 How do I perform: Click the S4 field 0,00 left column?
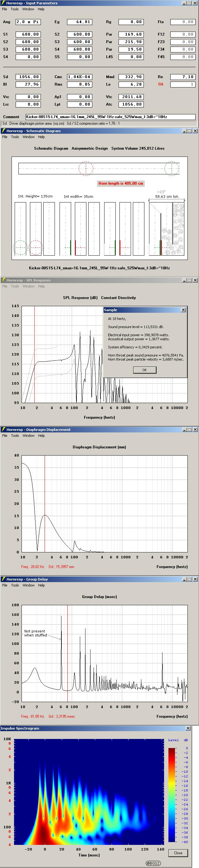coord(28,57)
